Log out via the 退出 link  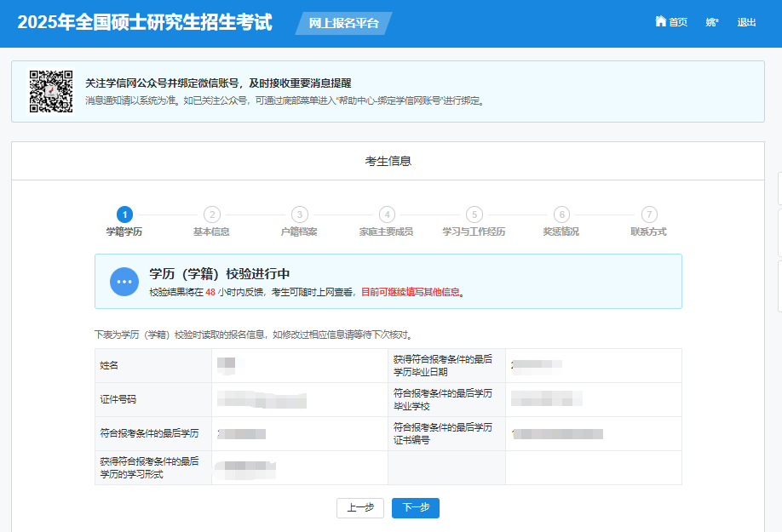(x=746, y=23)
